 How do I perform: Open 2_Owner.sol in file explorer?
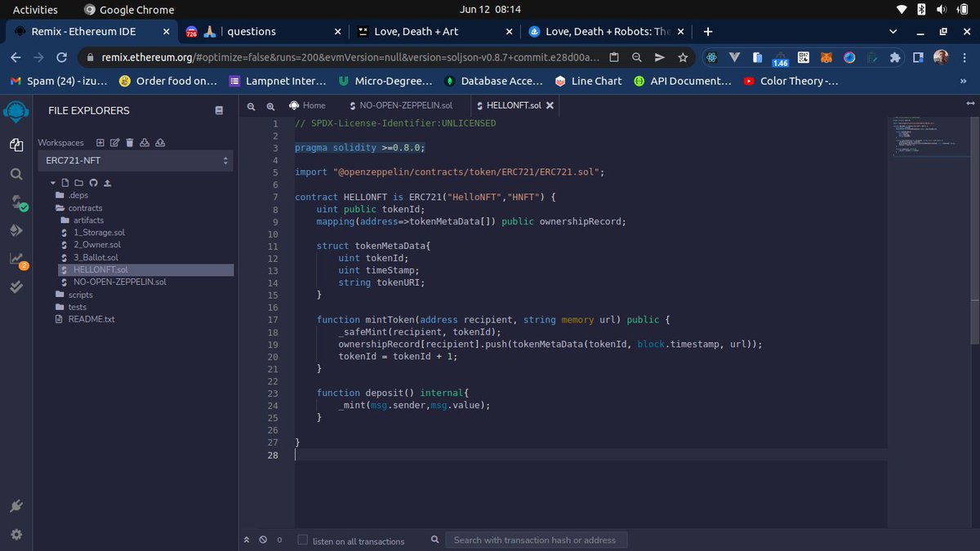91,245
